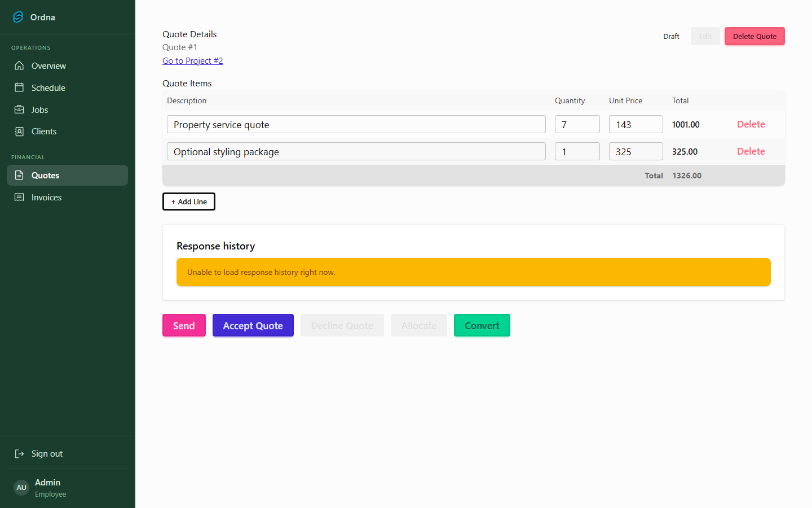Click the Draft status label
This screenshot has height=508, width=812.
[671, 36]
